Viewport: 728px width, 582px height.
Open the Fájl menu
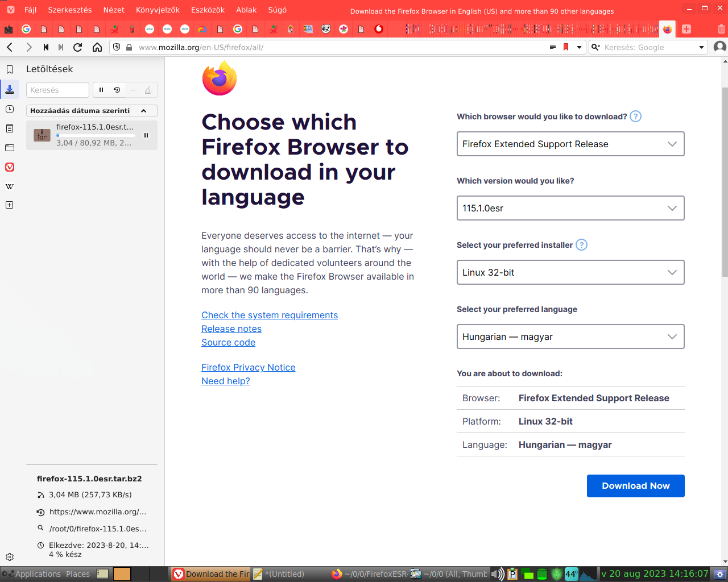click(30, 10)
